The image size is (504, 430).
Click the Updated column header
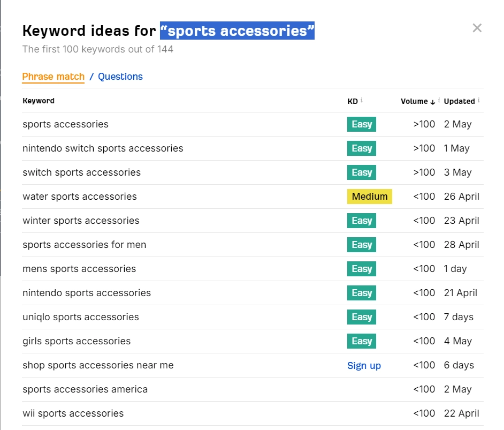459,101
